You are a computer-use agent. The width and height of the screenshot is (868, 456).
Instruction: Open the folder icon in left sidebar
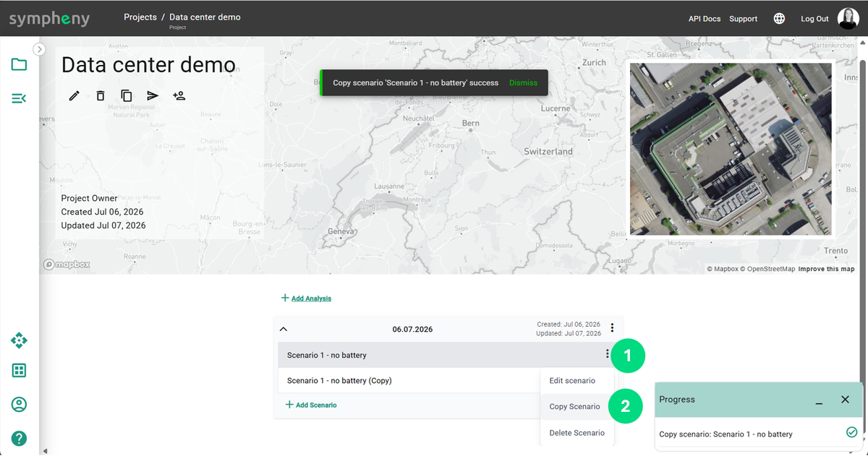19,64
